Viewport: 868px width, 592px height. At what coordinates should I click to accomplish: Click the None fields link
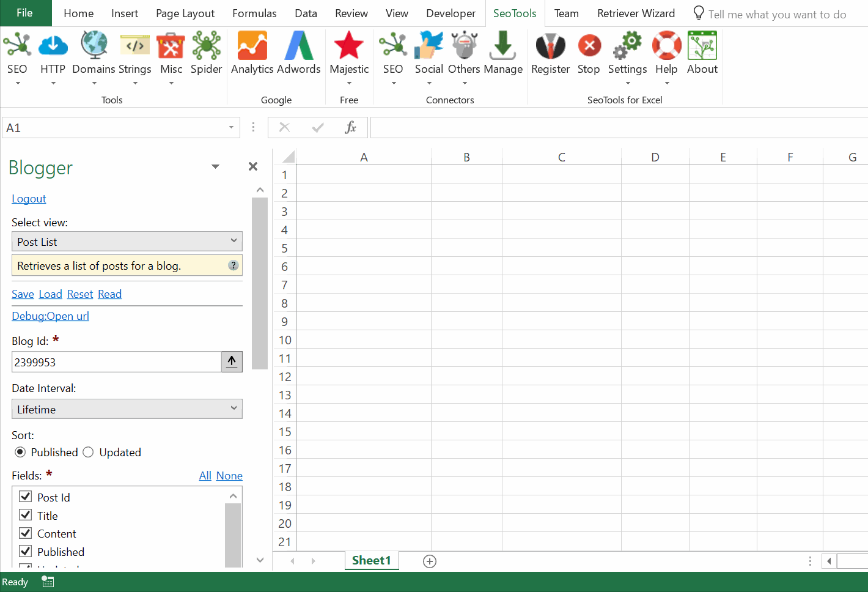coord(229,476)
